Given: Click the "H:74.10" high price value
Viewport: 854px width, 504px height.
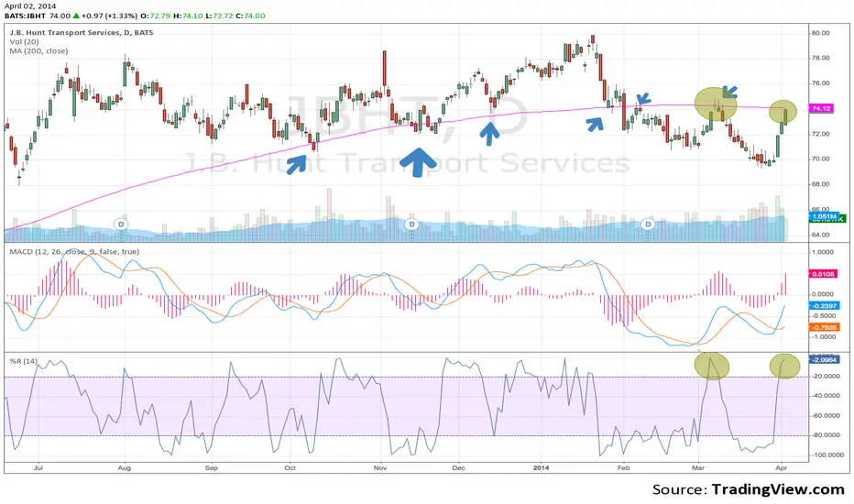Looking at the screenshot, I should coord(188,16).
